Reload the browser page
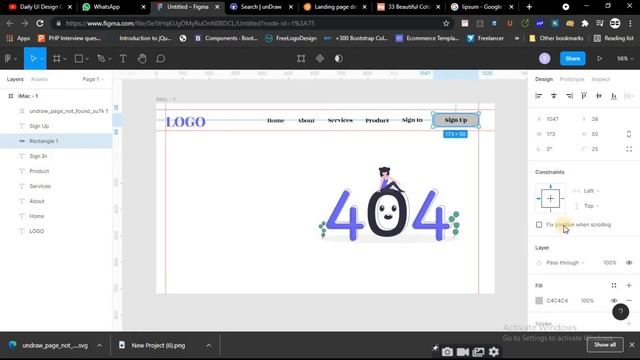The image size is (640, 360). click(x=40, y=24)
